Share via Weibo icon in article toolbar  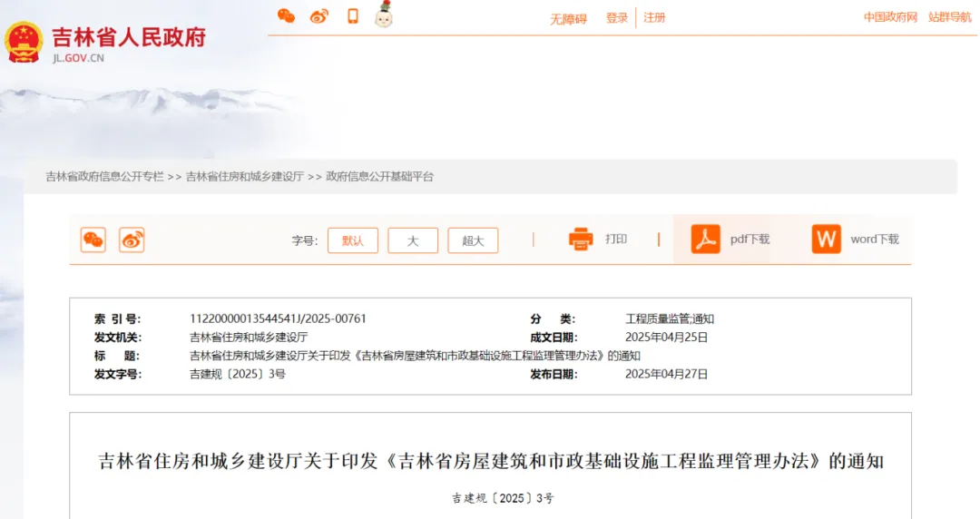tap(132, 240)
